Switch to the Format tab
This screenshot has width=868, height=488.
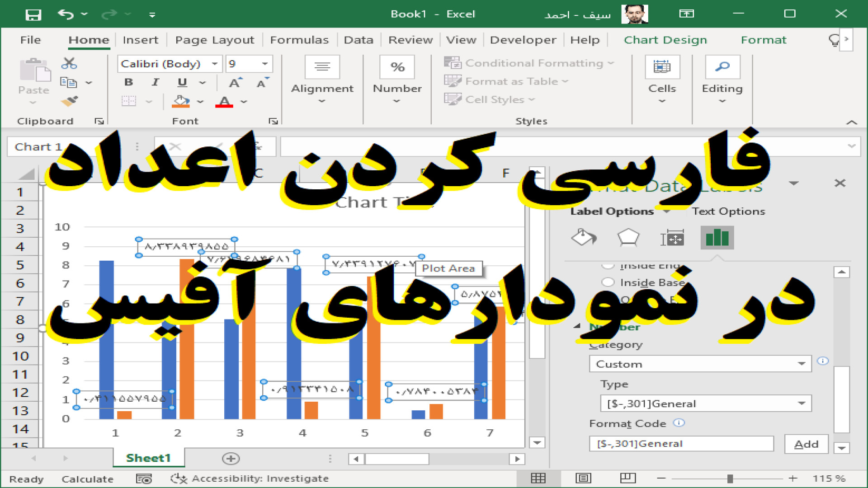pos(764,40)
